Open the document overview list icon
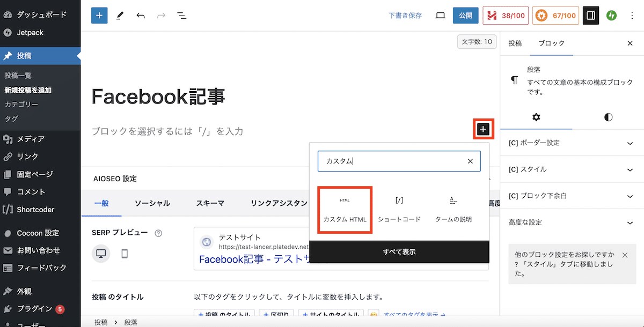 pos(182,16)
